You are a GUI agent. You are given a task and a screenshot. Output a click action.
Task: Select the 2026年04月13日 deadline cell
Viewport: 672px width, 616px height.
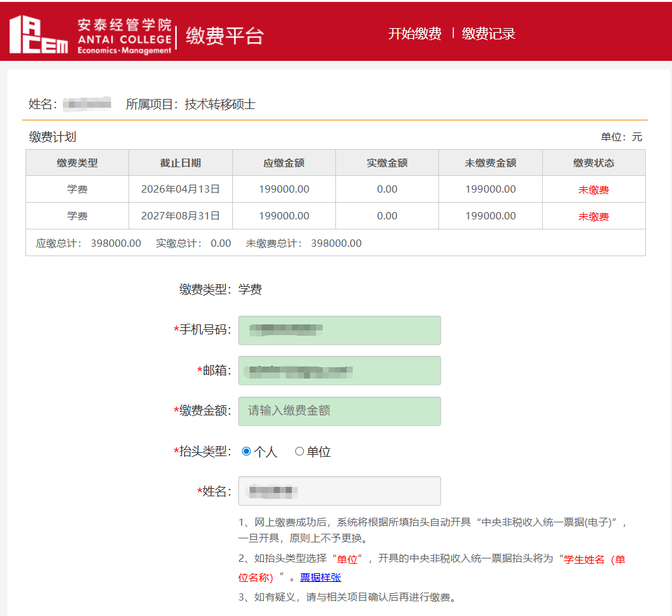point(180,189)
